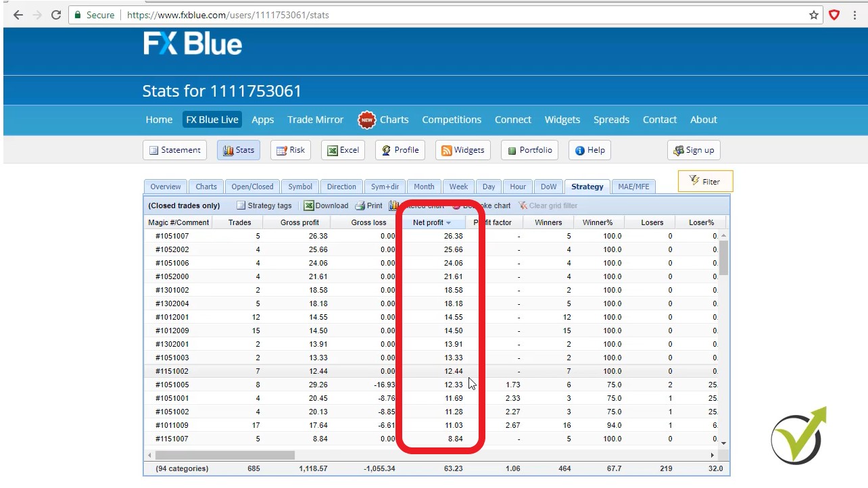Screen dimensions: 868x488
Task: Sort by Net profit column header
Action: pyautogui.click(x=429, y=222)
